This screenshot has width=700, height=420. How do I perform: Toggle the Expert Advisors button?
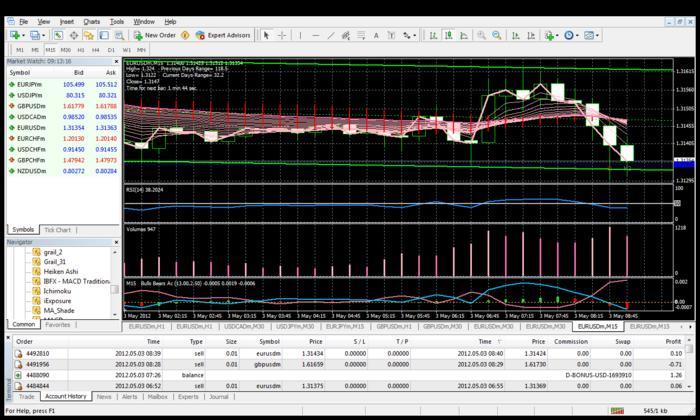(223, 35)
